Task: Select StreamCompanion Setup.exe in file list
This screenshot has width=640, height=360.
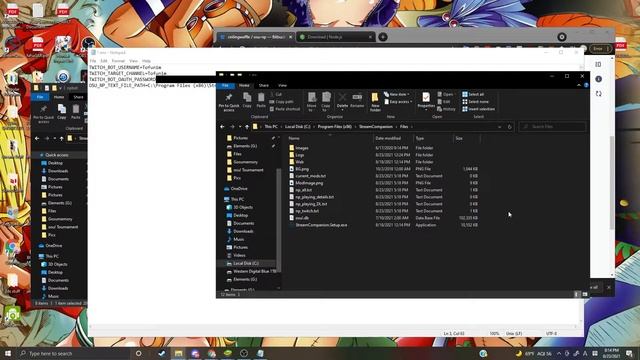Action: tap(321, 225)
